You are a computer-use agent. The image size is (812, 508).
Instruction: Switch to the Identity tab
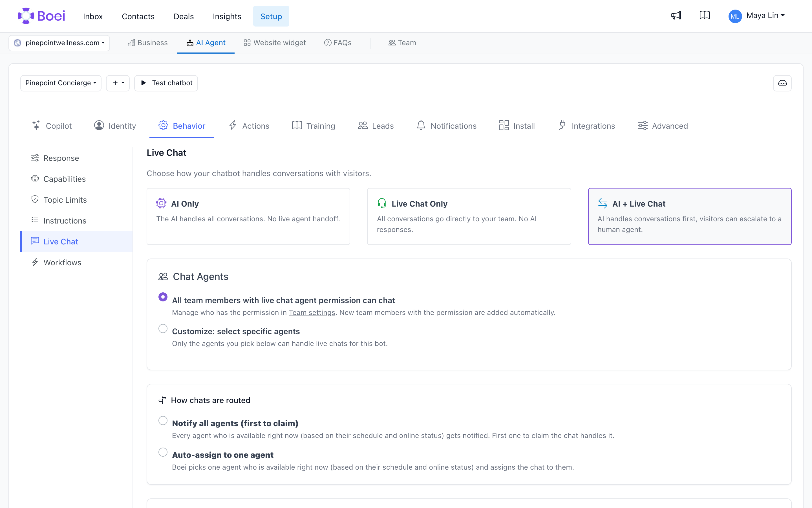pyautogui.click(x=115, y=126)
